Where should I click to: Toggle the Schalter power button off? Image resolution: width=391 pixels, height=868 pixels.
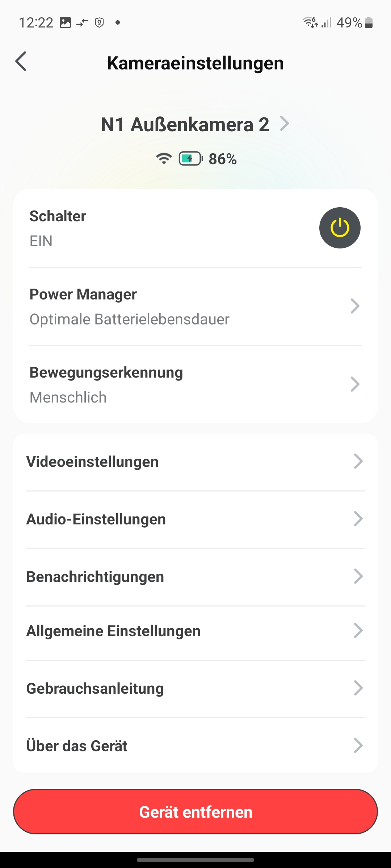click(x=340, y=228)
